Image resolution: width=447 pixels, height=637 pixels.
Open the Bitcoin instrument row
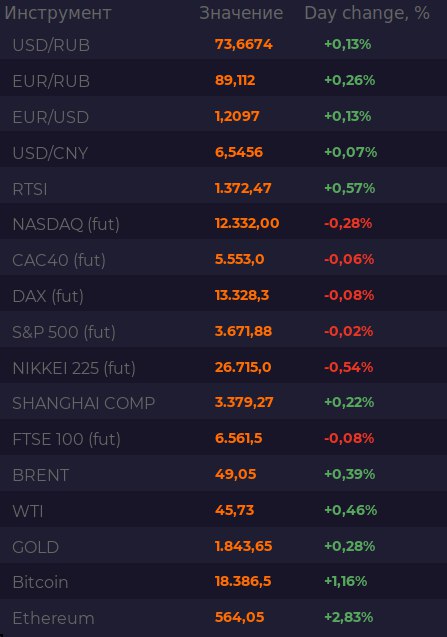[224, 583]
